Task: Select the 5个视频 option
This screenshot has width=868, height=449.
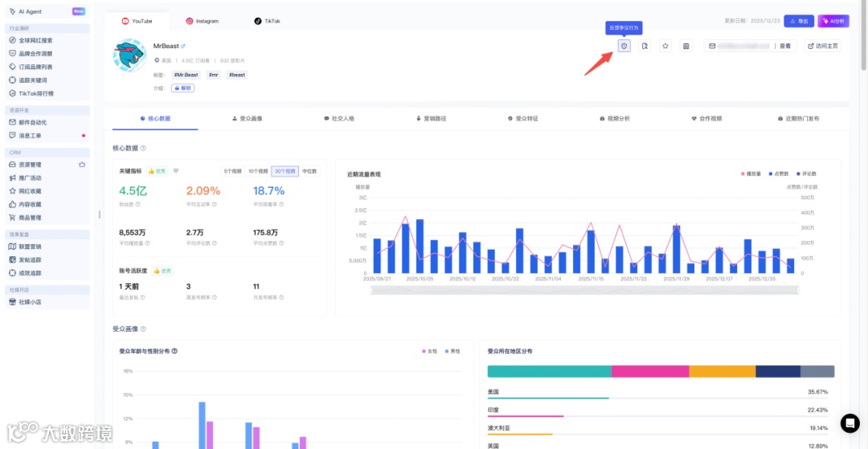Action: pyautogui.click(x=233, y=171)
